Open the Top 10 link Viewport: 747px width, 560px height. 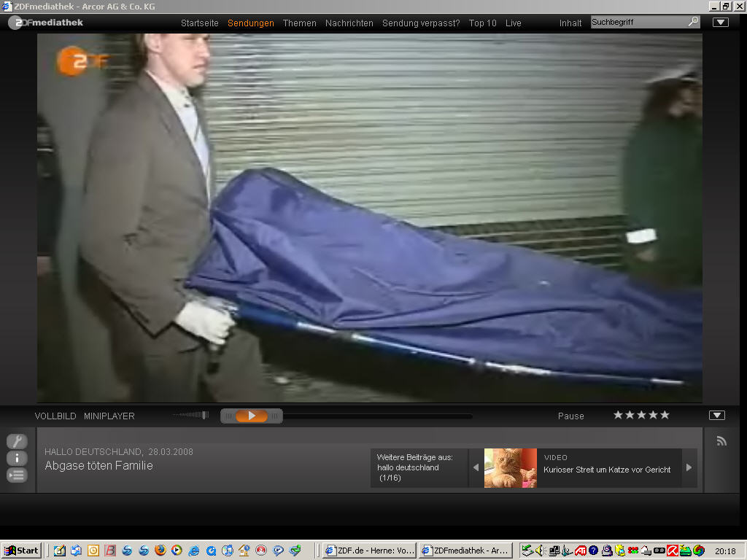pyautogui.click(x=482, y=23)
